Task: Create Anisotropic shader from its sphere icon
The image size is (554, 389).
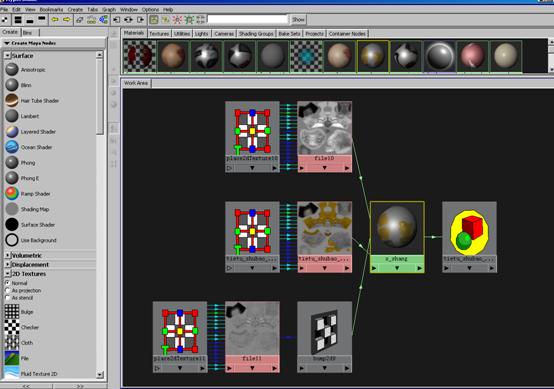Action: pos(12,69)
